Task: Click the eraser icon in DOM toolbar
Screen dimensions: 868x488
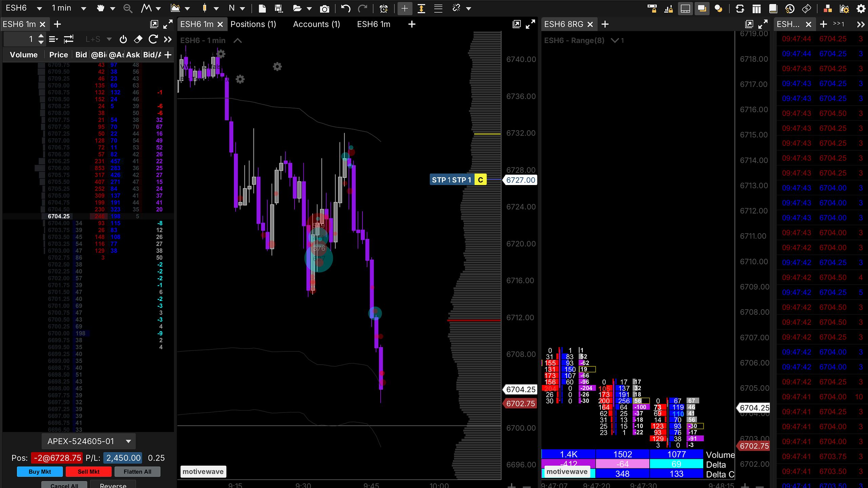Action: [138, 39]
